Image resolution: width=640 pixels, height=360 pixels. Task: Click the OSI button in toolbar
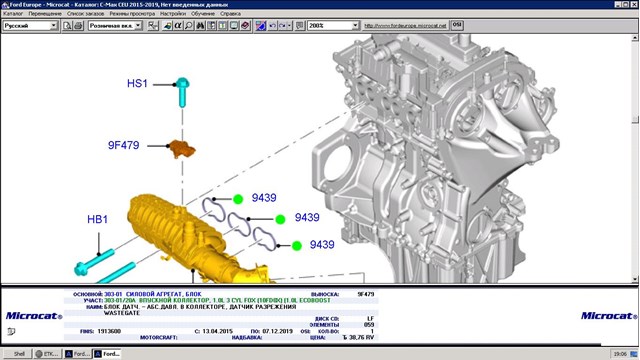(457, 25)
